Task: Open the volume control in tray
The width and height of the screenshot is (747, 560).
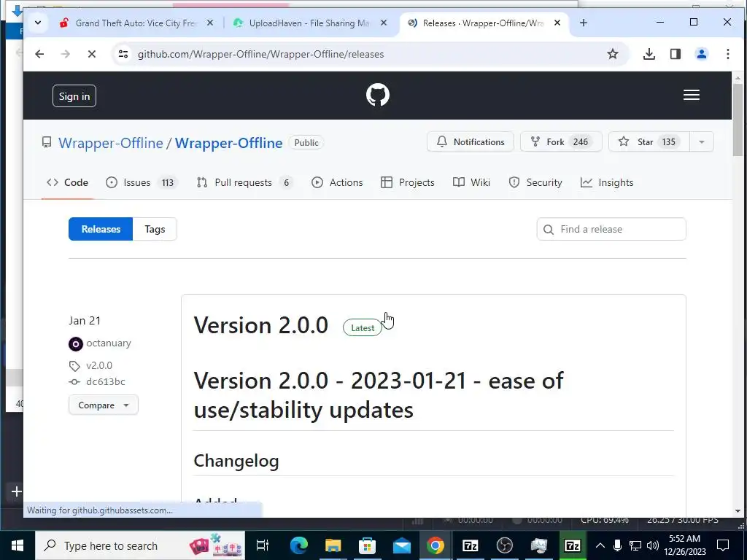Action: pos(653,545)
